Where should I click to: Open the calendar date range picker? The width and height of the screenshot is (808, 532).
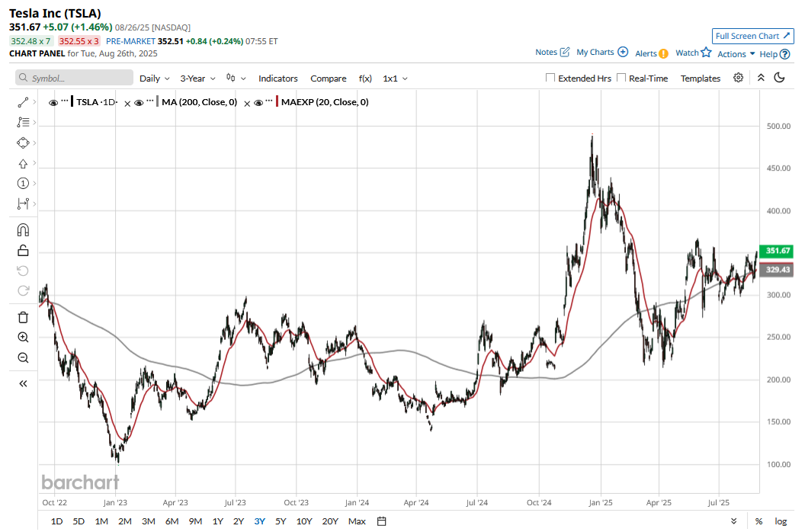pyautogui.click(x=381, y=521)
